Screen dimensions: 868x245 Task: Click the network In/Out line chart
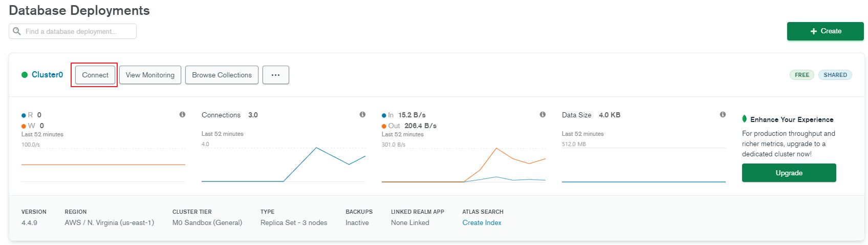(464, 165)
